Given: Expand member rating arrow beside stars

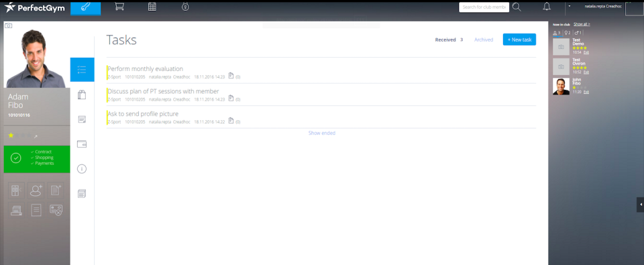Looking at the screenshot, I should click(x=36, y=136).
